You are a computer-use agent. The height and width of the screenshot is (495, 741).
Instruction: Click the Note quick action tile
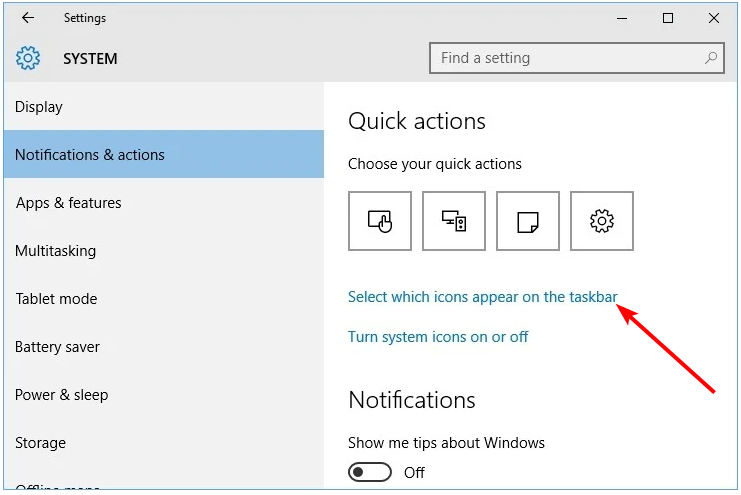(x=527, y=221)
